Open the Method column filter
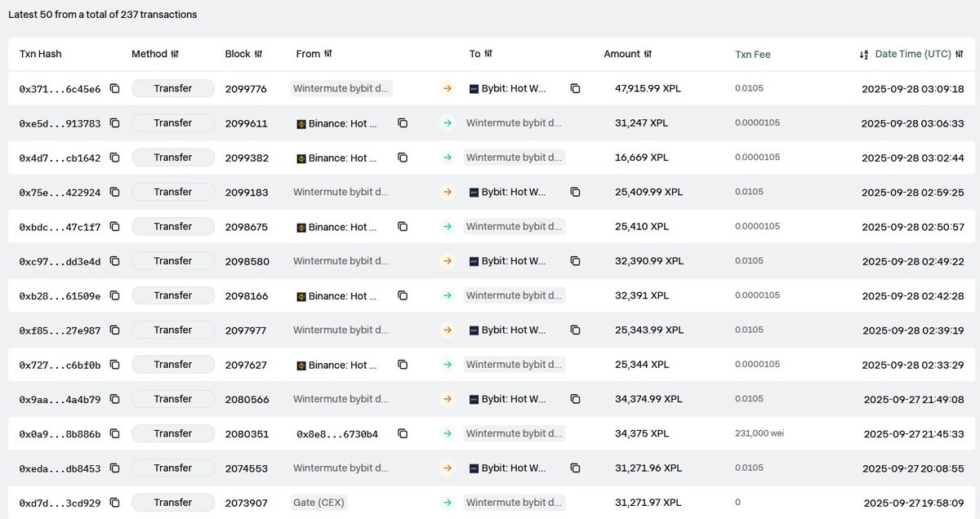 [175, 54]
